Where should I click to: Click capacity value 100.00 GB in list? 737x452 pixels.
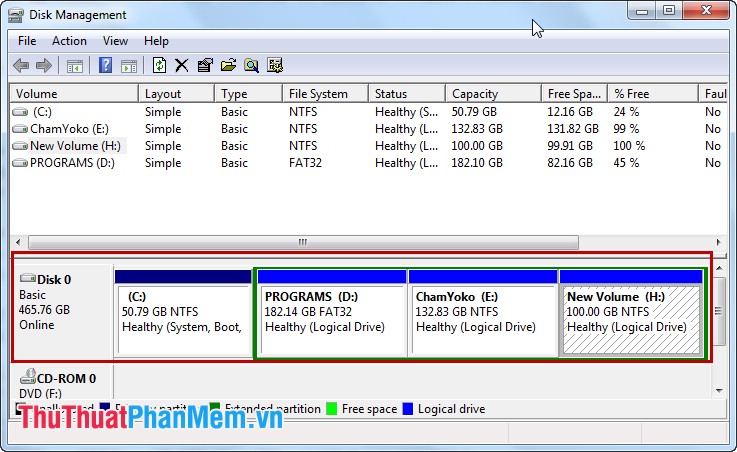[477, 146]
